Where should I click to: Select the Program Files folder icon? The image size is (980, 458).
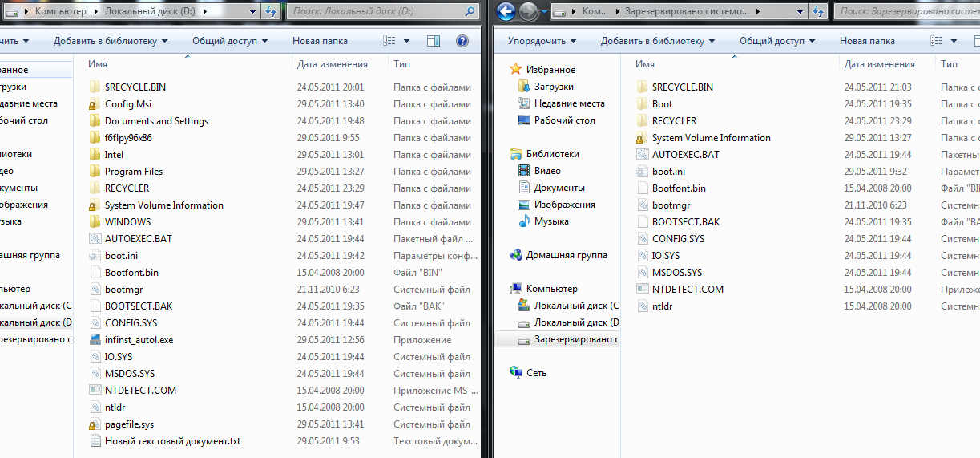pyautogui.click(x=95, y=171)
